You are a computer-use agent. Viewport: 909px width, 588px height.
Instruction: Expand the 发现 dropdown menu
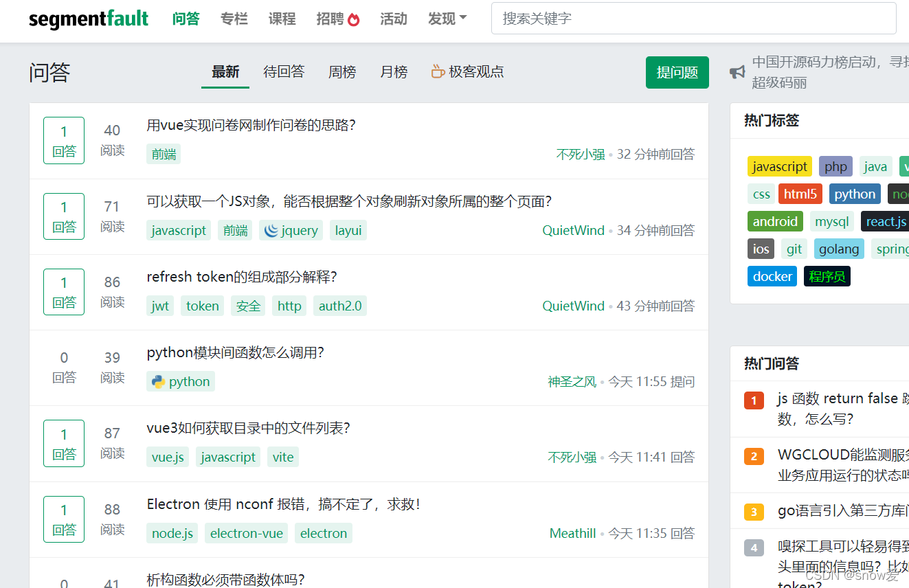447,19
